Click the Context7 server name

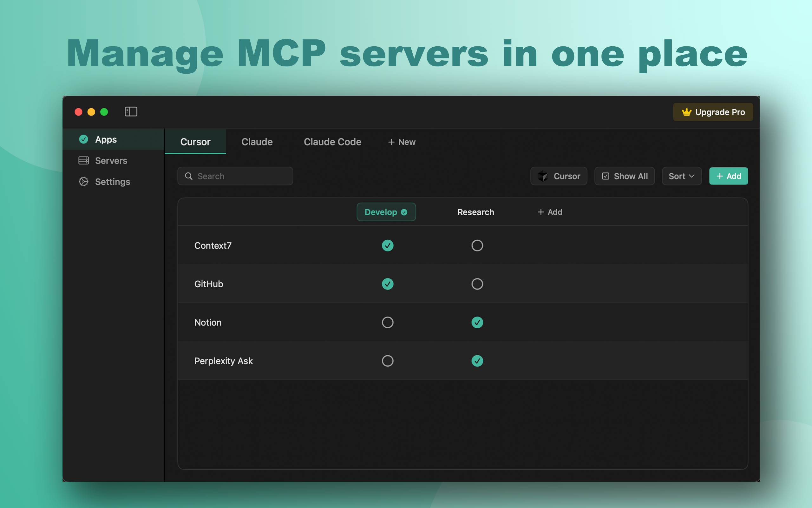213,246
